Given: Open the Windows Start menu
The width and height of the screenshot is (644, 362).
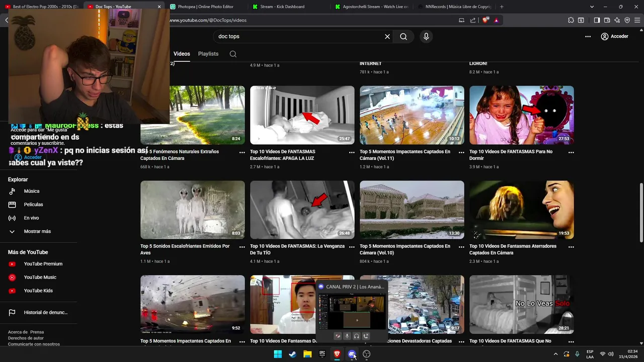Looking at the screenshot, I should (278, 354).
